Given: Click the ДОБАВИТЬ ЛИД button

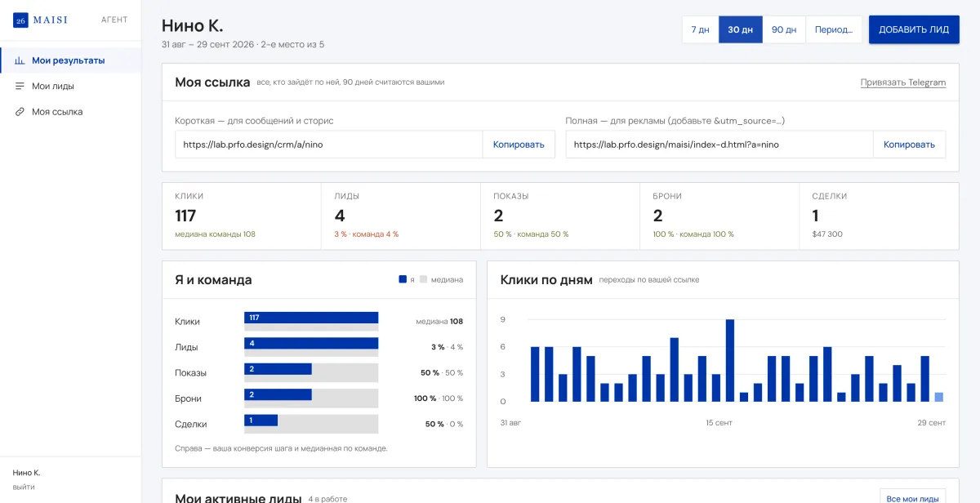Looking at the screenshot, I should [x=914, y=29].
